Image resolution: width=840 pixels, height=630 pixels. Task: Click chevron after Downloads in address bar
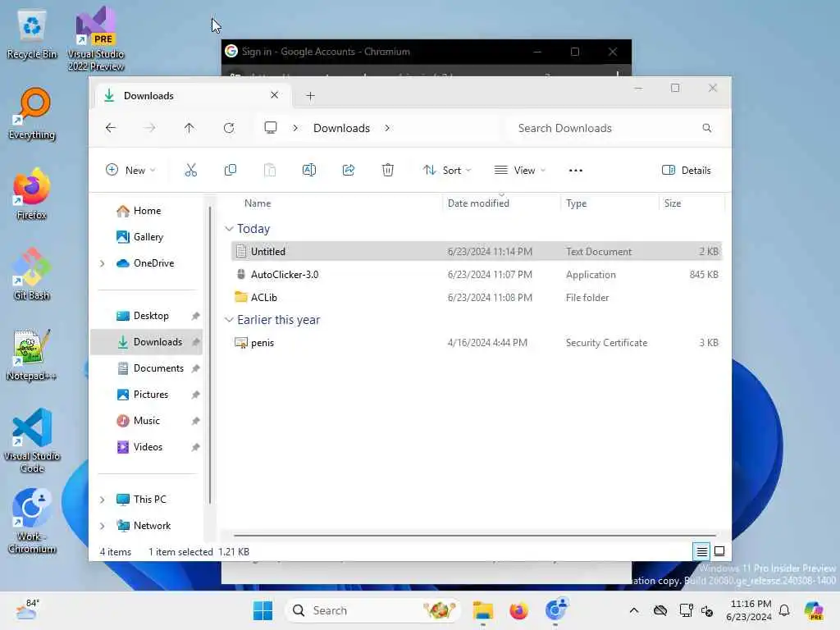(x=387, y=128)
